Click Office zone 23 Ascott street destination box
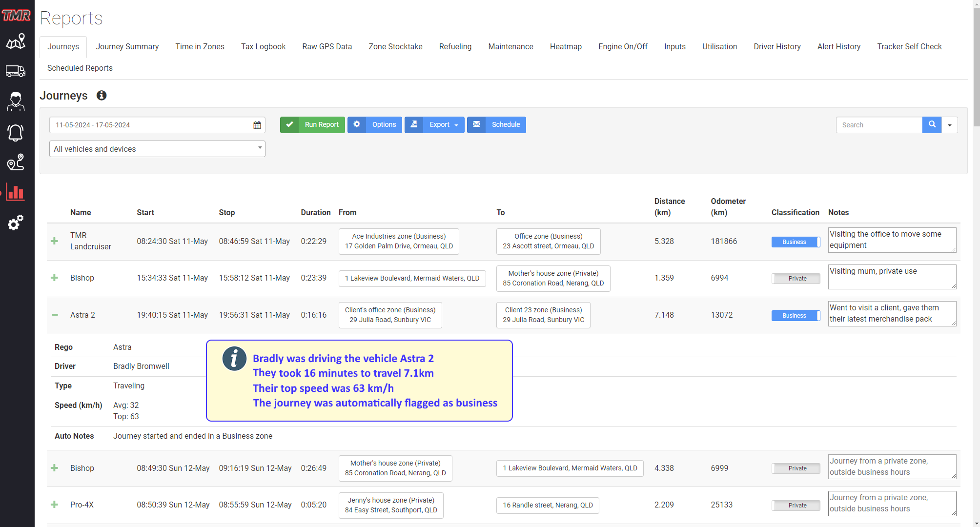Screen dimensions: 980x527 (549, 241)
